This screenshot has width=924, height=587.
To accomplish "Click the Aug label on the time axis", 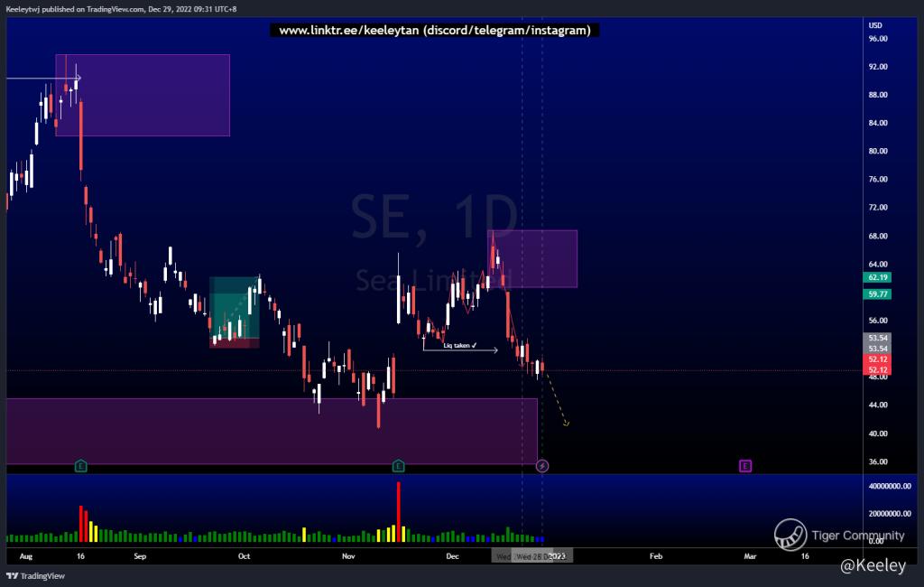I will point(26,555).
